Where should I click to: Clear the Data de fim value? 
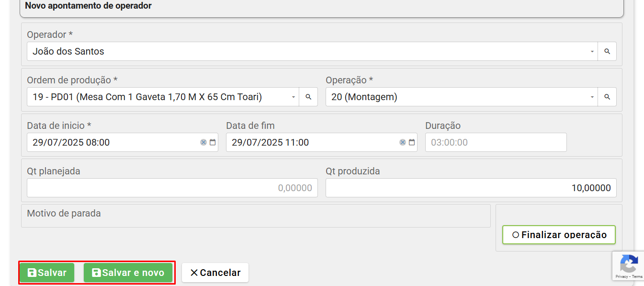[403, 142]
